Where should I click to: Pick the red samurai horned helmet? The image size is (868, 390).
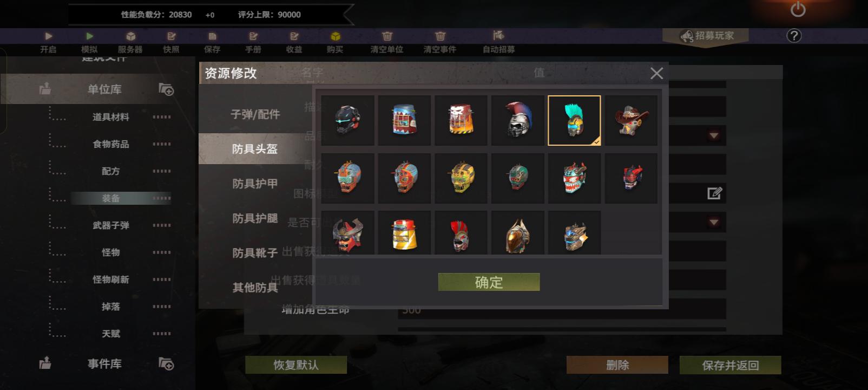click(347, 234)
